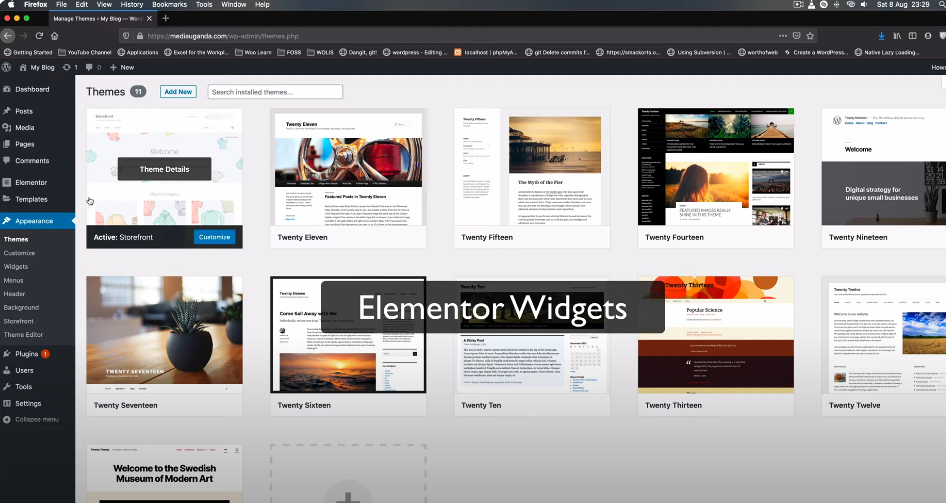
Task: Go back one page in Firefox
Action: coord(7,36)
